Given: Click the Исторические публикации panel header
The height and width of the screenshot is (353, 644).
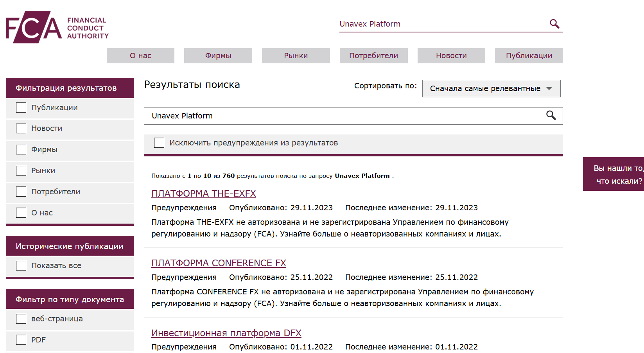Looking at the screenshot, I should (70, 246).
